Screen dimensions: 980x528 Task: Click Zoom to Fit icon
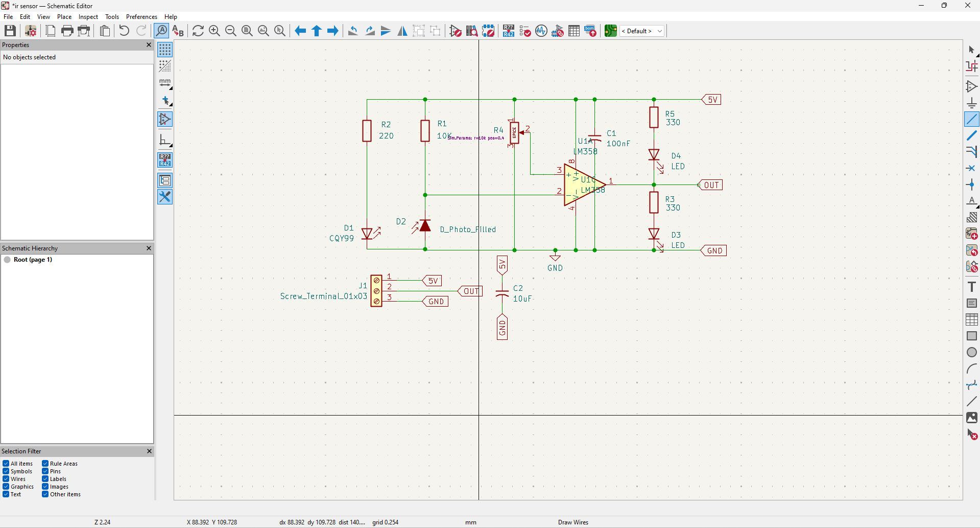pos(247,31)
